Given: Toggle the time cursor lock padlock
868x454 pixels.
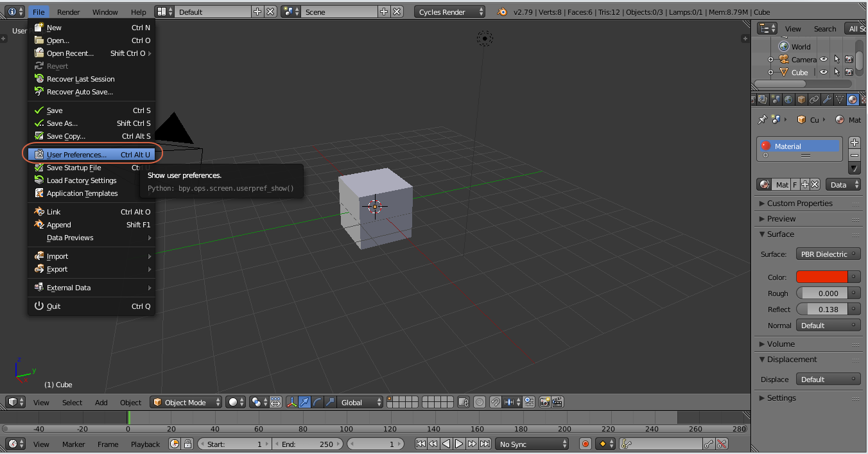Looking at the screenshot, I should 187,444.
